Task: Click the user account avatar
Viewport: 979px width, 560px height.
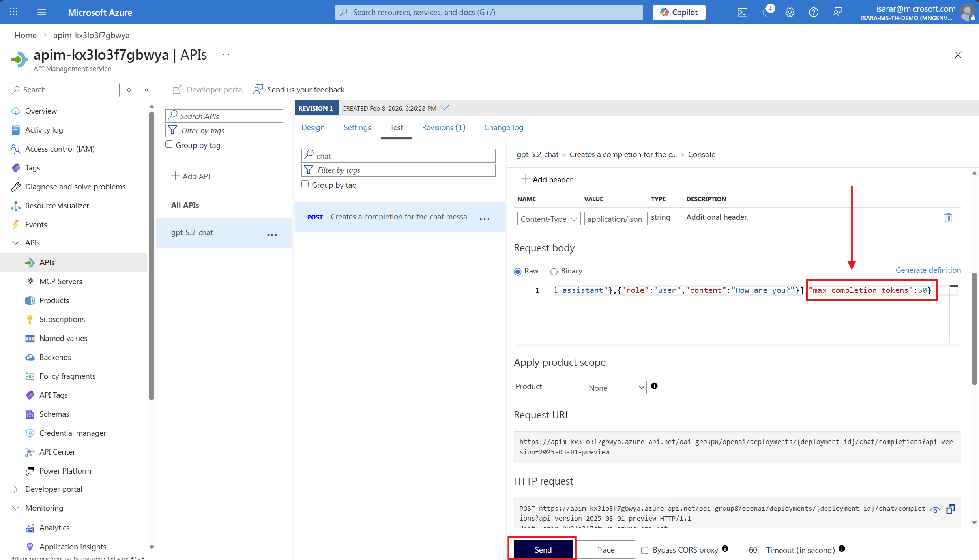Action: (967, 12)
